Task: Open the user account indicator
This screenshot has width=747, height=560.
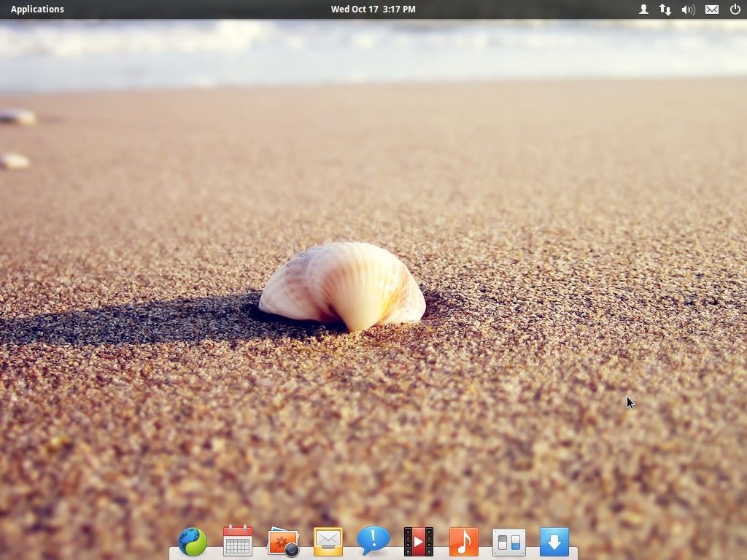Action: 643,9
